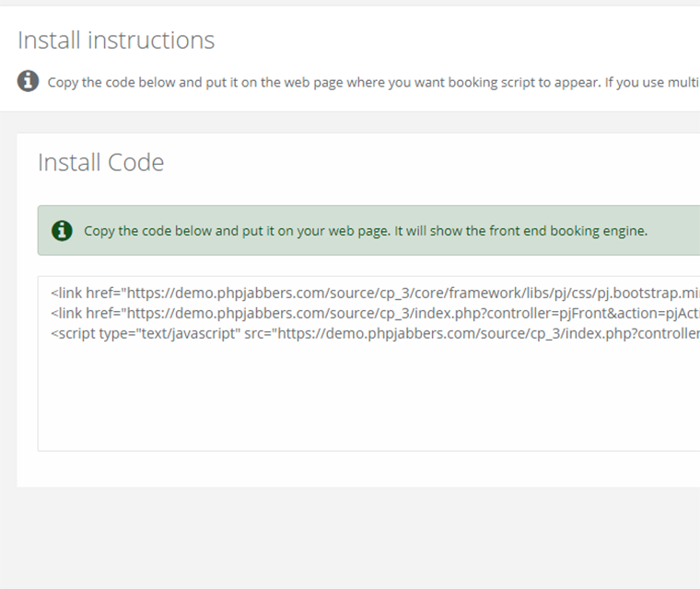Click the gray text about where booking script appears
Viewport: 700px width, 589px height.
[373, 83]
